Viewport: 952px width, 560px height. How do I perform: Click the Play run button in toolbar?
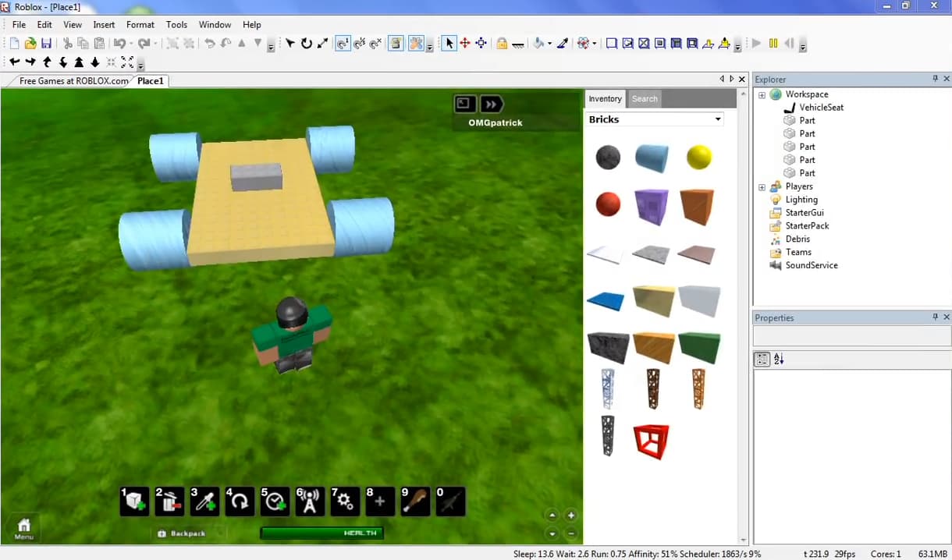pos(756,44)
